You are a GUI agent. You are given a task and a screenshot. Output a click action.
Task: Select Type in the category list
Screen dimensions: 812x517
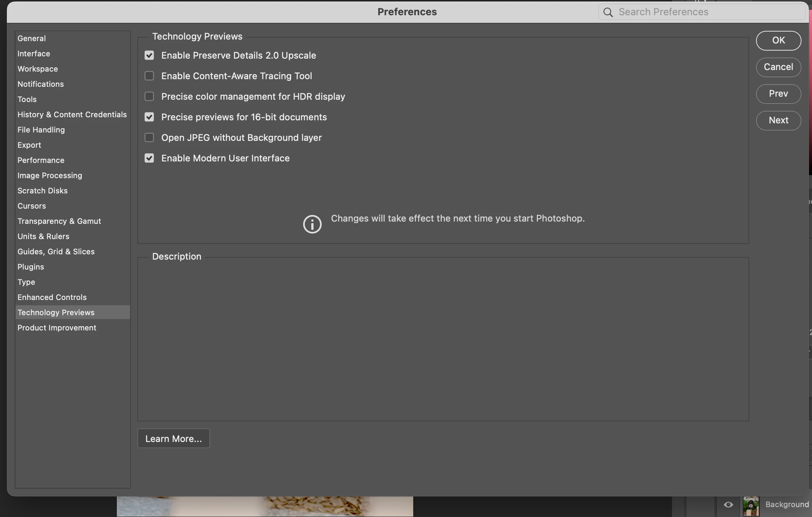73,282
